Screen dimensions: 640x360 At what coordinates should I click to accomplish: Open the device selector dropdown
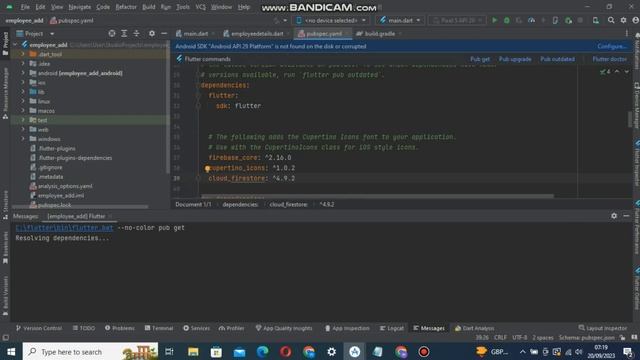pos(331,20)
